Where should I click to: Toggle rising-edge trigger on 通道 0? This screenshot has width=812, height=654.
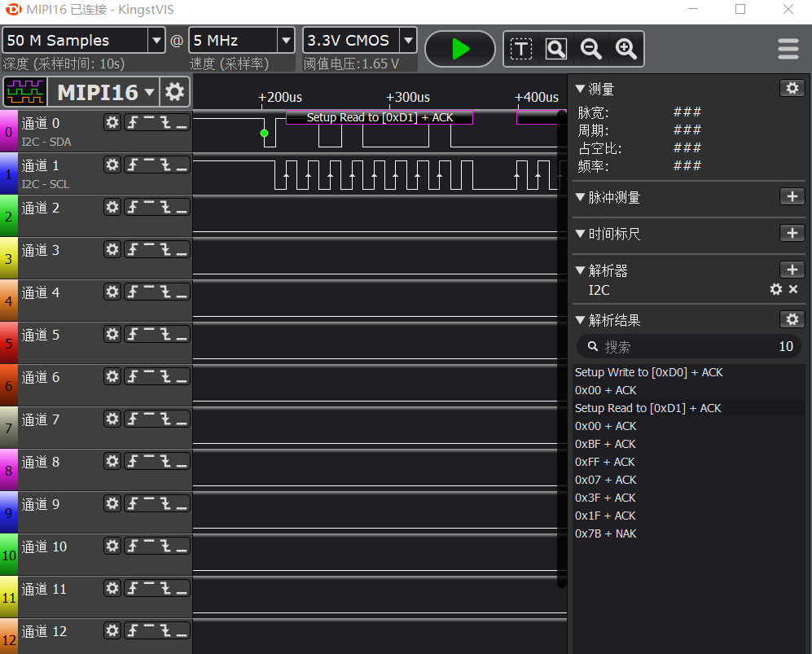133,123
